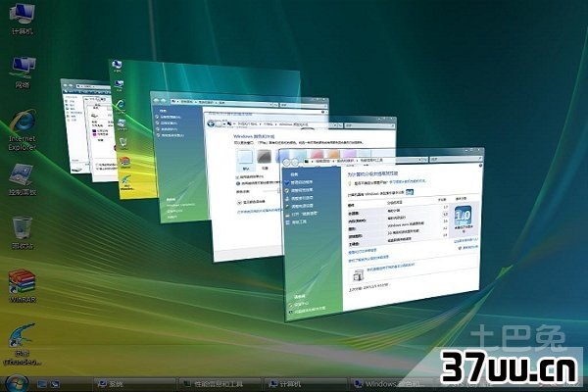Viewport: 588px width, 392px height.
Task: Switch to Windows 颜色 taskbar button
Action: click(392, 384)
